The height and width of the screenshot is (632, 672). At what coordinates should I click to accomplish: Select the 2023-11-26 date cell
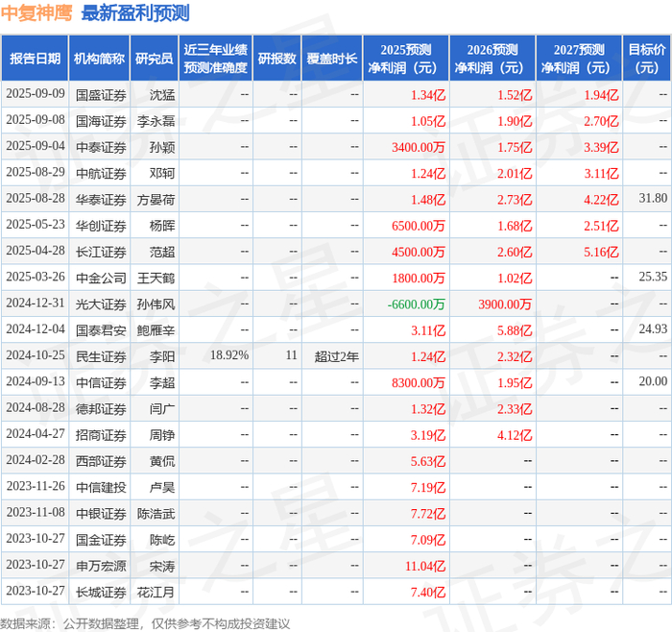(x=36, y=486)
